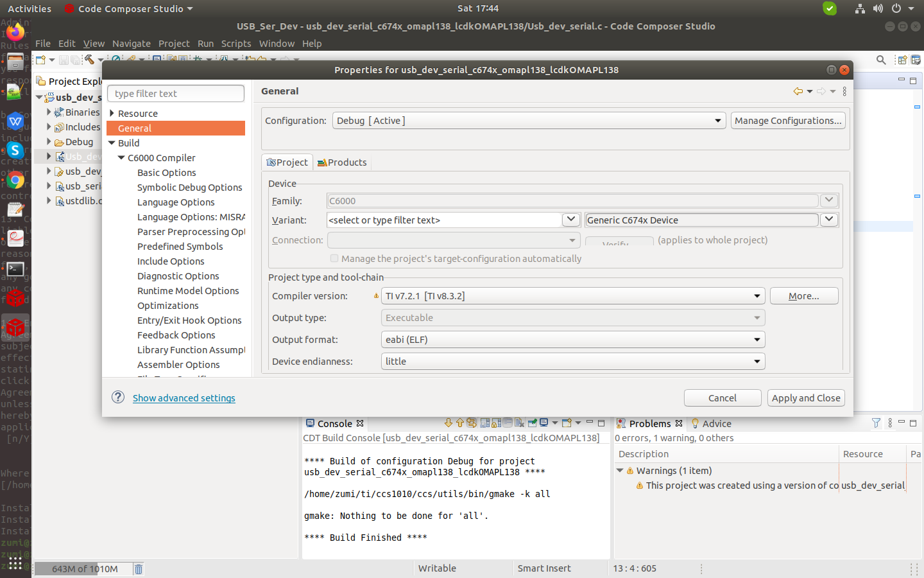Maximize the Console view
Viewport: 924px width, 578px height.
click(601, 423)
